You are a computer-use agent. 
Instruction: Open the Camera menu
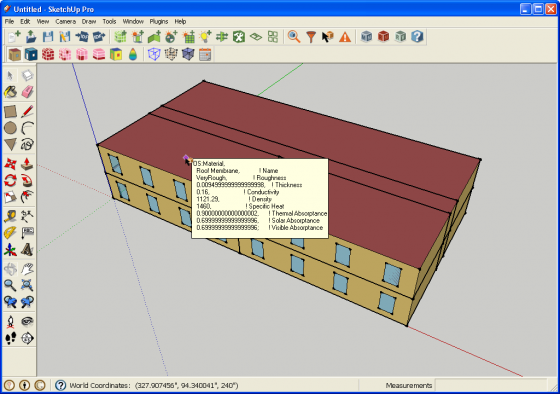pos(65,21)
